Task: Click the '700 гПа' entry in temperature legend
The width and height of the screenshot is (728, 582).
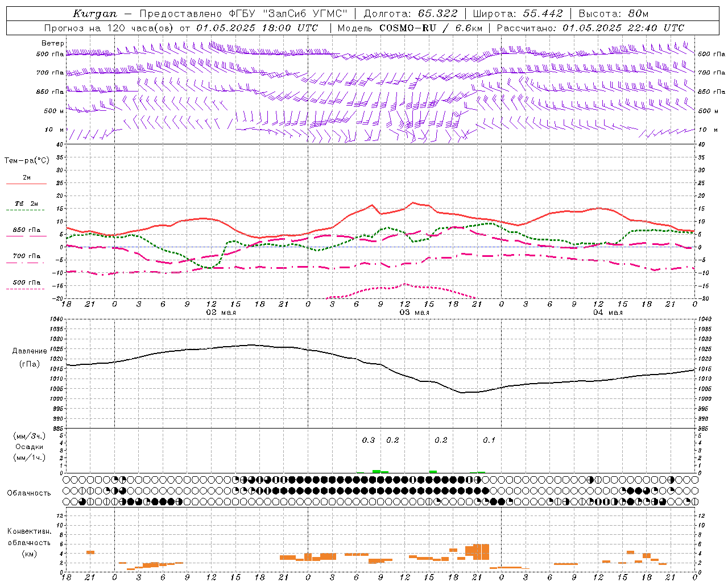Action: (27, 256)
